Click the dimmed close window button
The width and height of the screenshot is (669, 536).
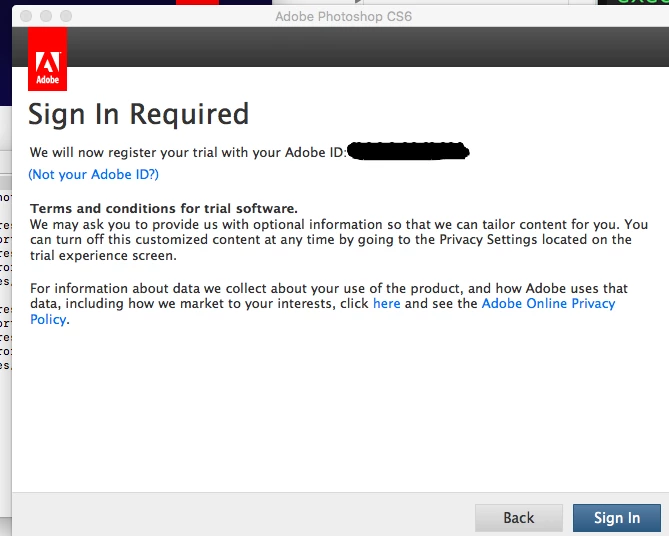point(26,16)
